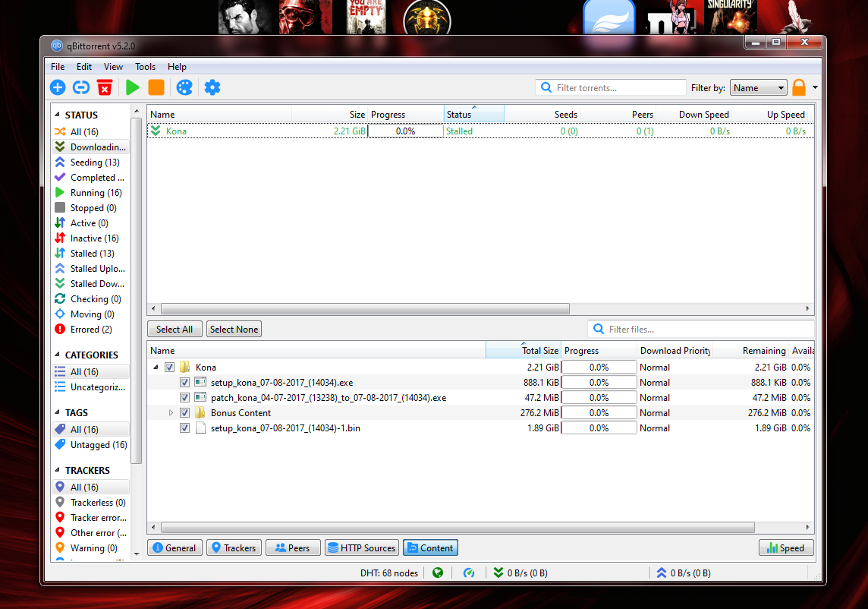This screenshot has height=609, width=868.
Task: Click the orange Stop torrent icon
Action: (156, 87)
